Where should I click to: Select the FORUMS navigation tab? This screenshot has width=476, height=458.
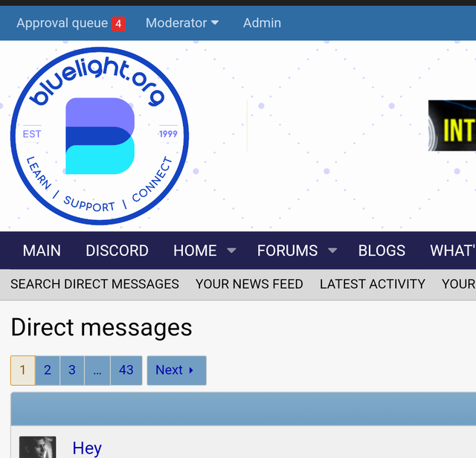coord(288,251)
